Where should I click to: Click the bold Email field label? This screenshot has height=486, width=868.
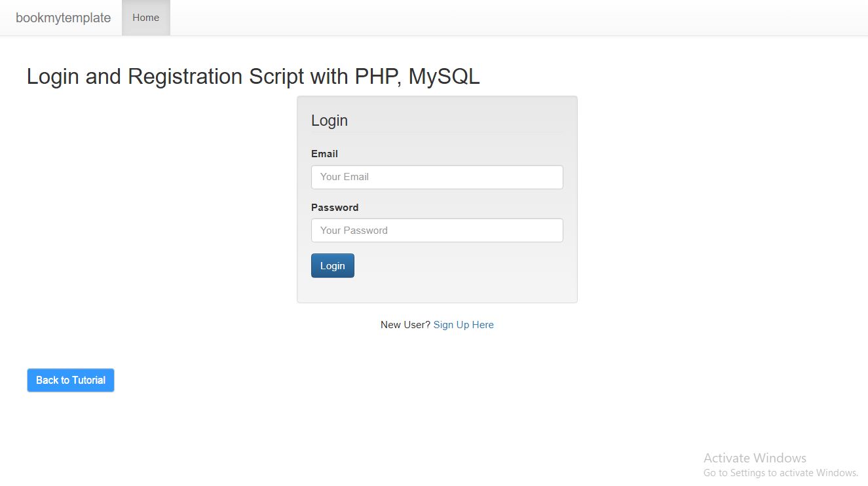(x=324, y=154)
